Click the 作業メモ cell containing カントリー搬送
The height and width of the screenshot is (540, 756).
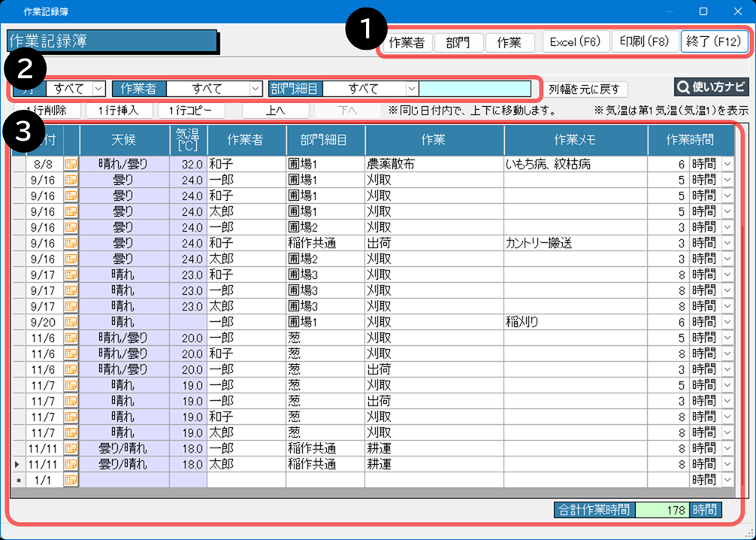pos(575,243)
